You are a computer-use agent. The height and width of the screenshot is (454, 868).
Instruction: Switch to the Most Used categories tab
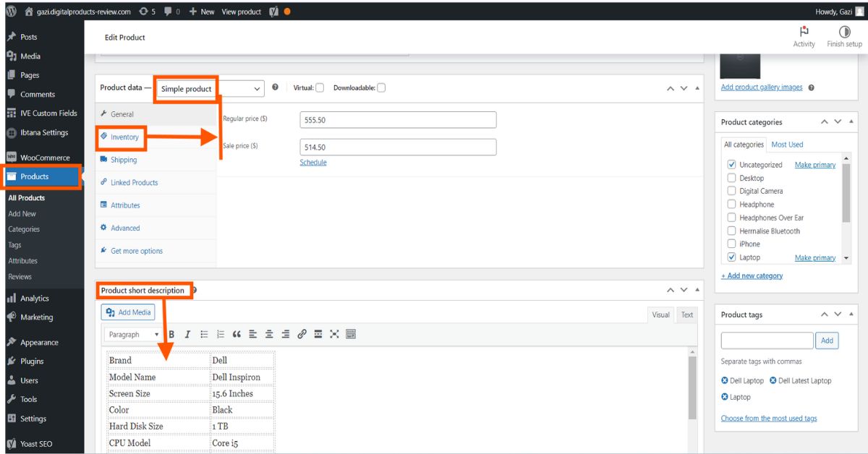[787, 145]
